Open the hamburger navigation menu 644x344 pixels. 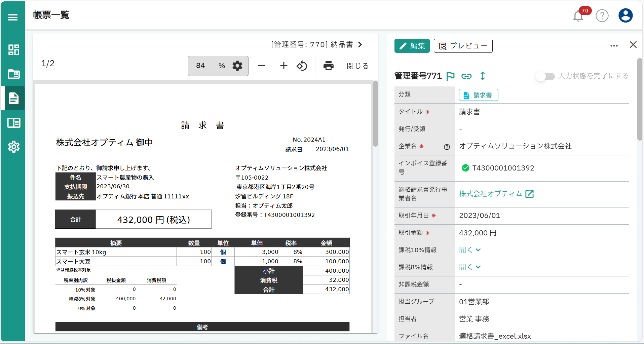click(x=12, y=17)
